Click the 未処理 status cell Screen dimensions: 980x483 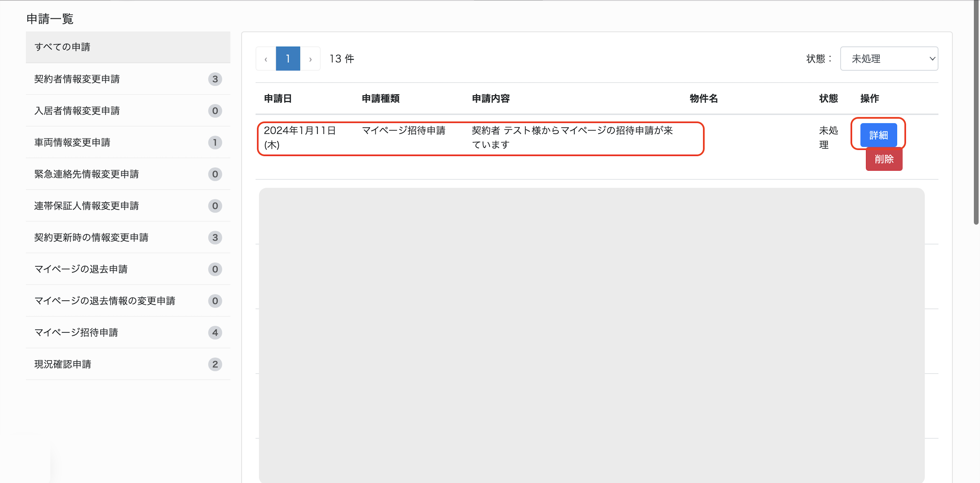[x=828, y=138]
